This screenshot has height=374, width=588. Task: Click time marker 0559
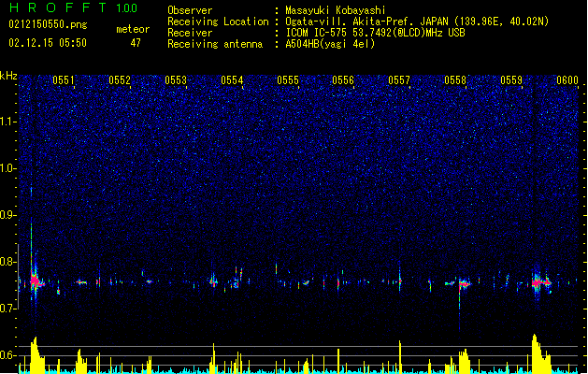tap(511, 80)
